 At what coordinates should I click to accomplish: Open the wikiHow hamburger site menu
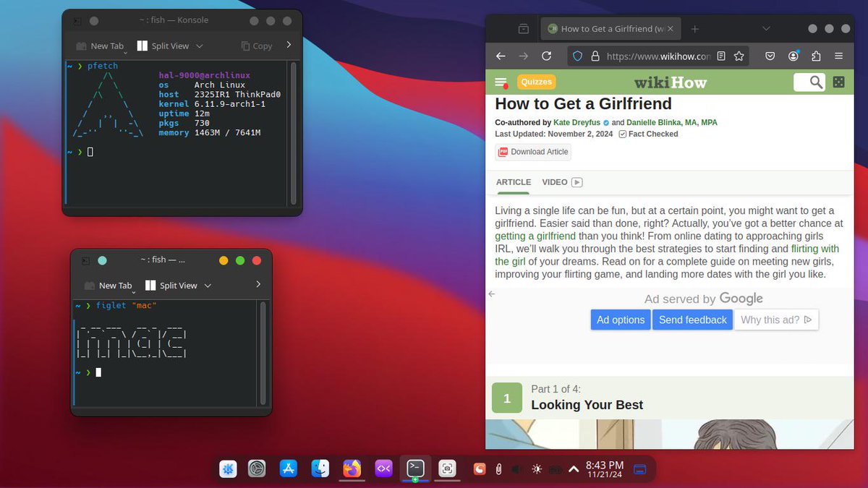(501, 82)
